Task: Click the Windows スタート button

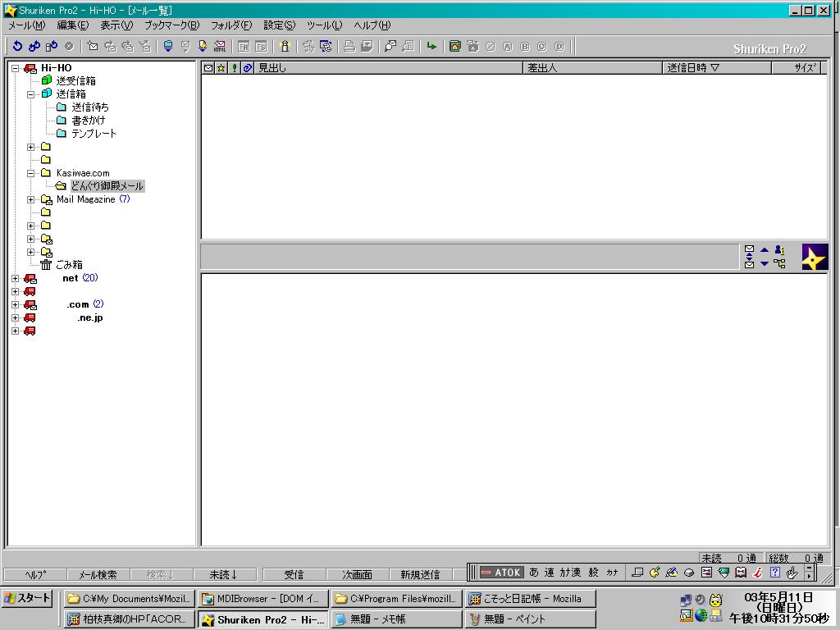Action: pyautogui.click(x=27, y=598)
